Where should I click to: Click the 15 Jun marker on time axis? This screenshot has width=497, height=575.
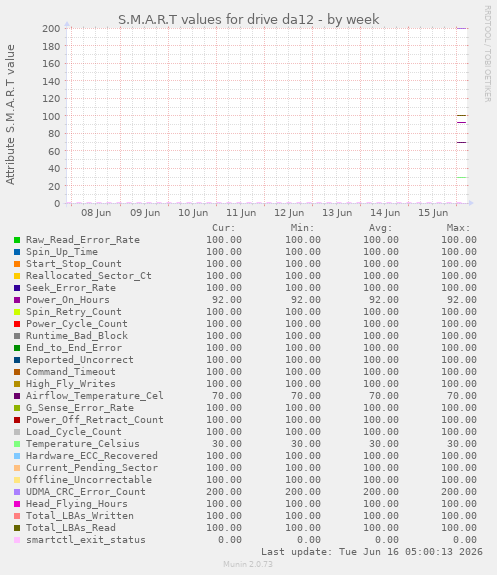point(433,213)
